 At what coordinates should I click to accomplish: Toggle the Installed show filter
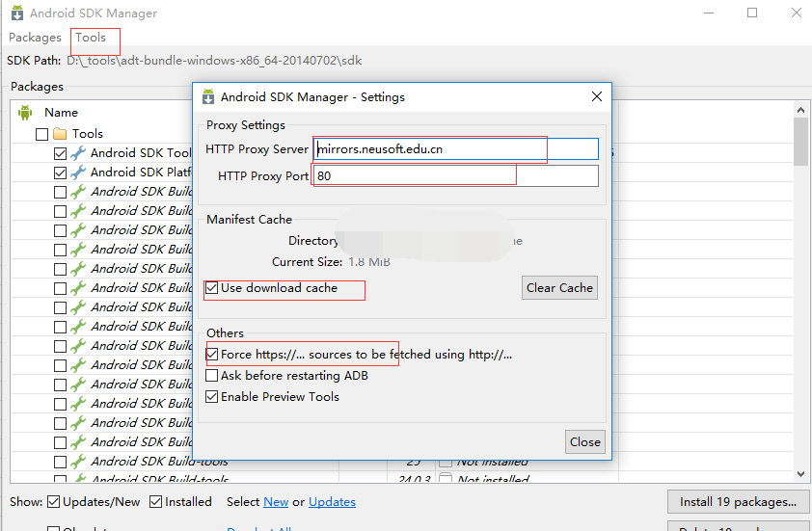tap(155, 501)
